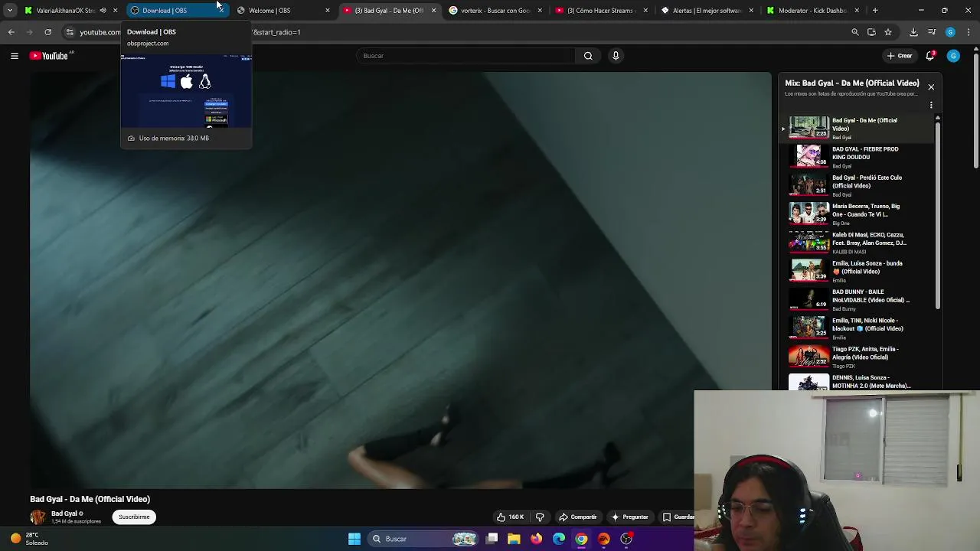Open the Windows Start menu

[354, 539]
